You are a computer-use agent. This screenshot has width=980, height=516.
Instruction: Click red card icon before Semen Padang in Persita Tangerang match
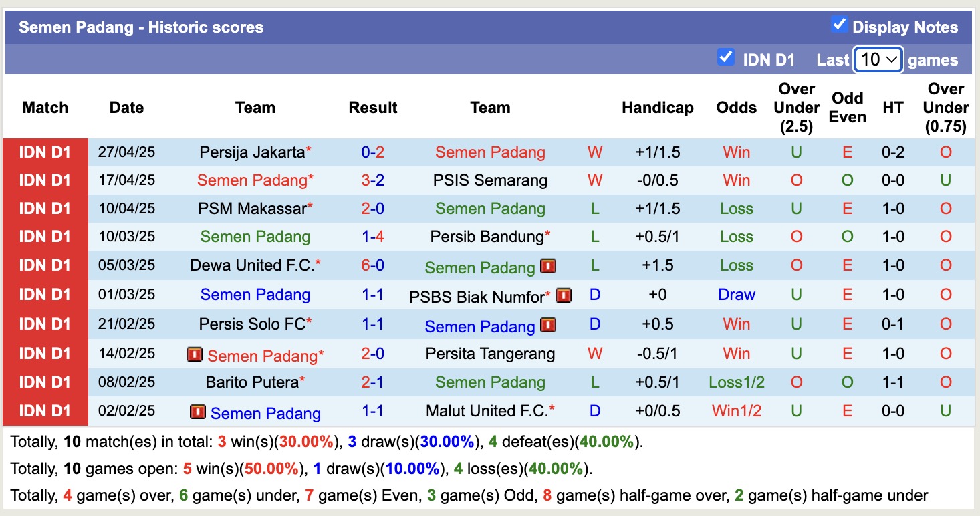(x=195, y=355)
